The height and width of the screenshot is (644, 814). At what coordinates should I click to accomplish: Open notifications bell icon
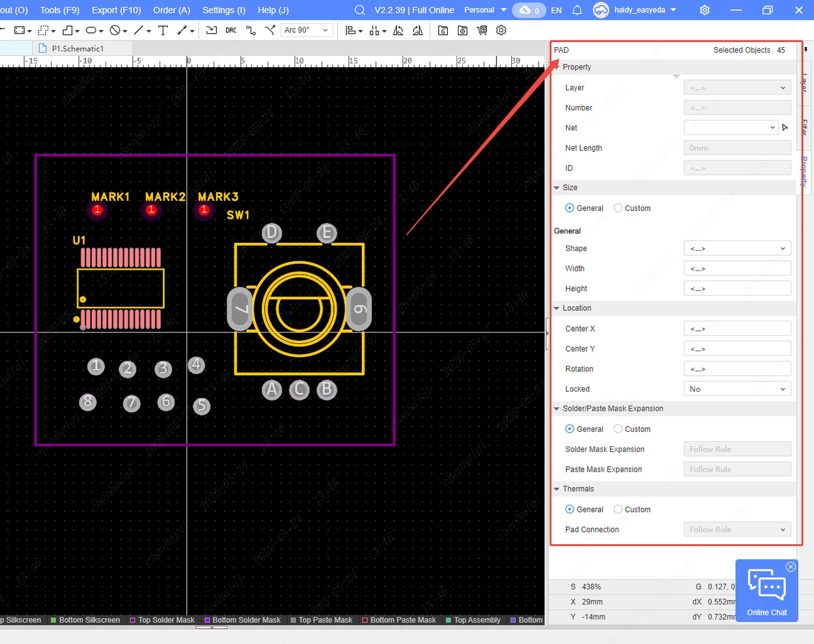577,10
